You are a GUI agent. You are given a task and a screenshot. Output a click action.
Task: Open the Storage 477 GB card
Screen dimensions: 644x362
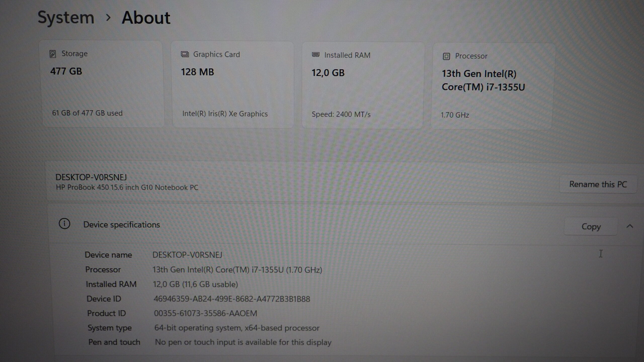[x=103, y=84]
